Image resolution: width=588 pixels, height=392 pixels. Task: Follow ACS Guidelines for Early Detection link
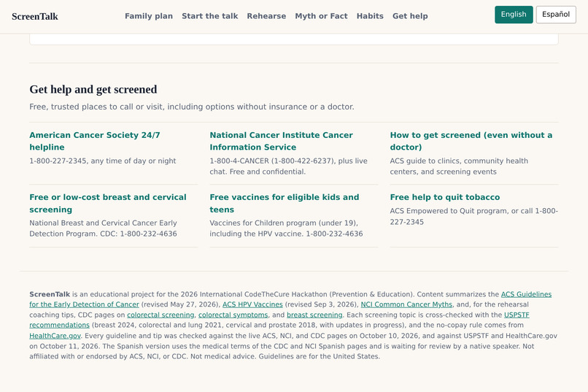[526, 294]
